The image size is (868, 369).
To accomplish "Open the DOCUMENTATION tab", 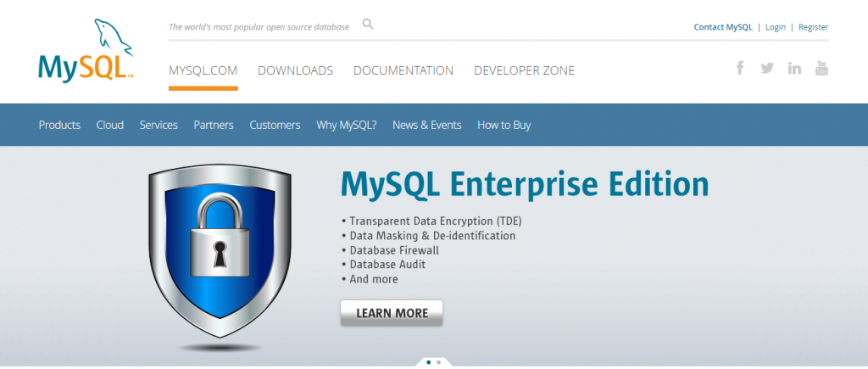I will point(403,71).
